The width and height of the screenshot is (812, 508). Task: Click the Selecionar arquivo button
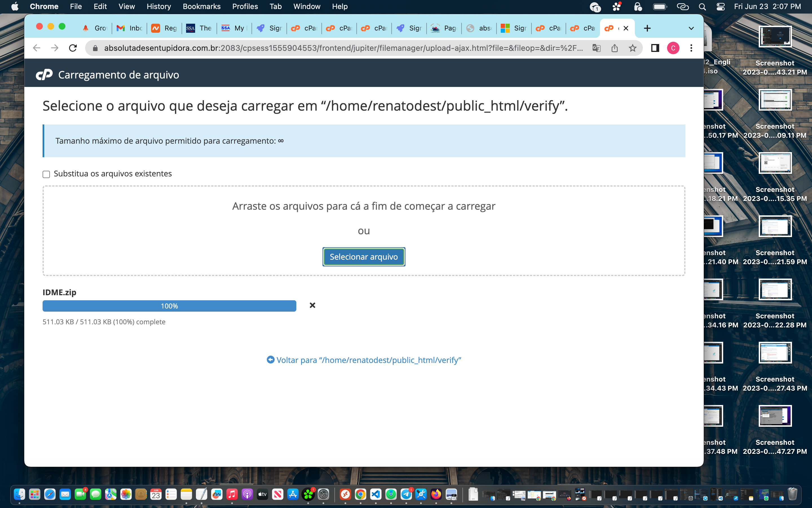coord(364,257)
